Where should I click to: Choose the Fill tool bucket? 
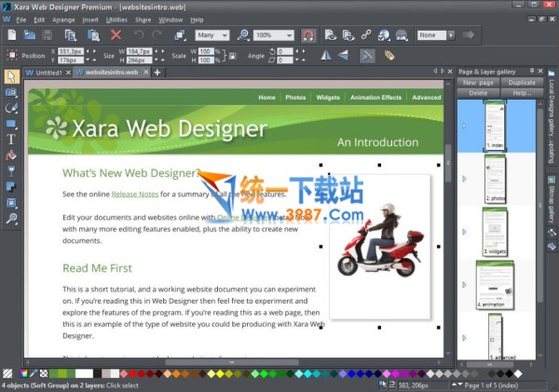coord(11,155)
